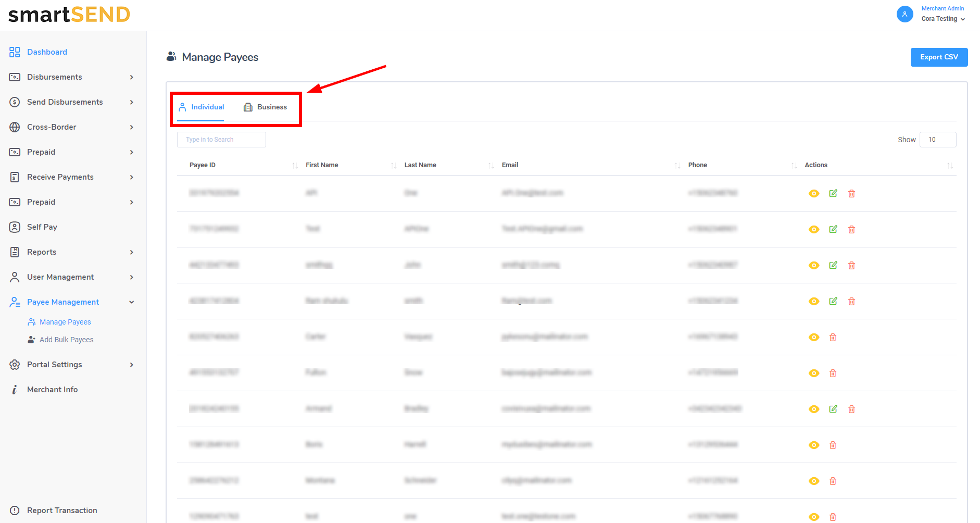Click the eye icon in the second payee row
The width and height of the screenshot is (980, 523).
coord(814,229)
